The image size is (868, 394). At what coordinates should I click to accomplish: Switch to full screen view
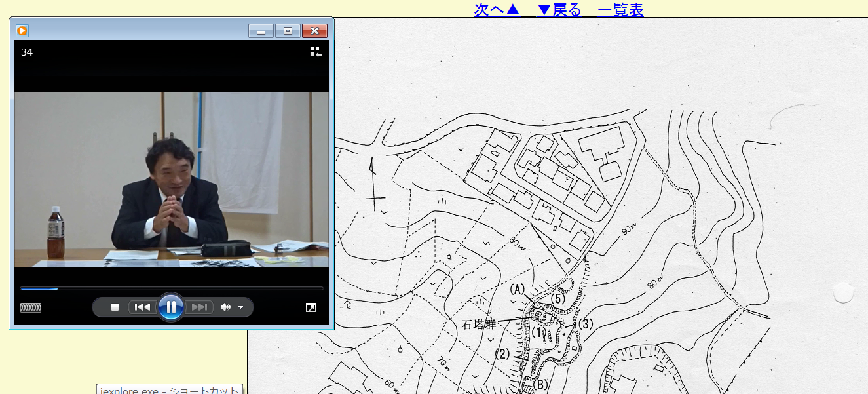coord(311,307)
